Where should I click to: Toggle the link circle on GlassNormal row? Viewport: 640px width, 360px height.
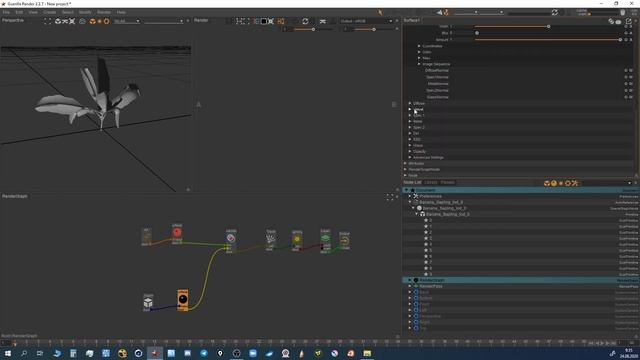coord(626,97)
